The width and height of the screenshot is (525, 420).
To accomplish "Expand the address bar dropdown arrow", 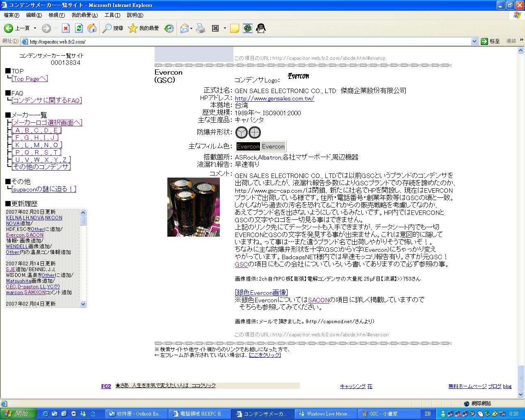I will click(x=474, y=41).
